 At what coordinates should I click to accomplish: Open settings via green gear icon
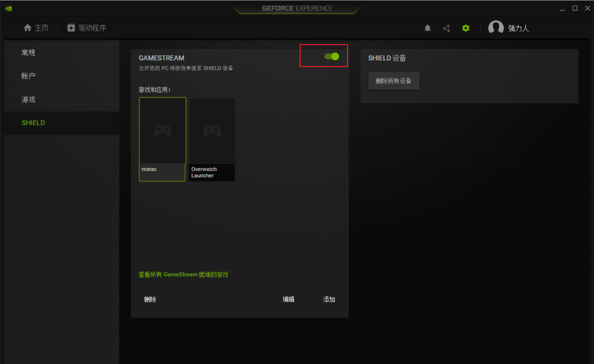(466, 28)
